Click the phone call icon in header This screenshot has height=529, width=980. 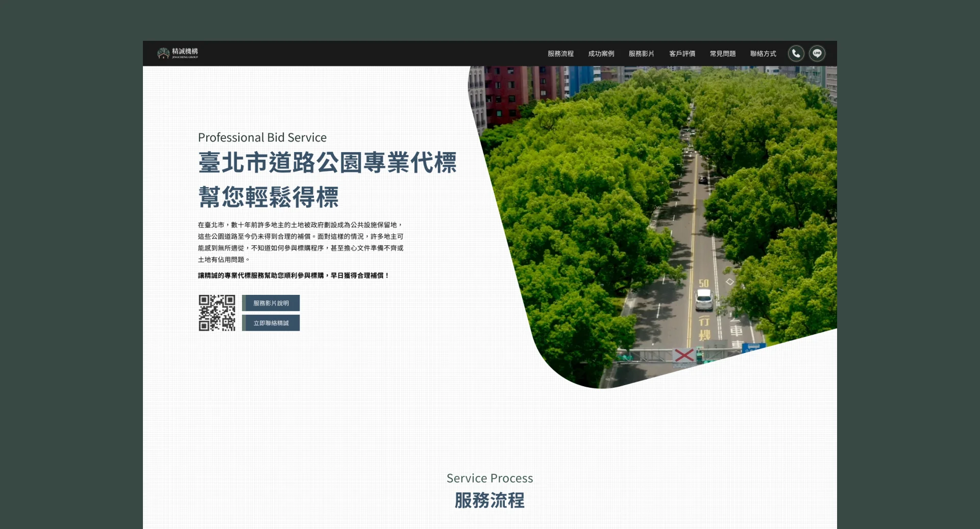pos(796,54)
